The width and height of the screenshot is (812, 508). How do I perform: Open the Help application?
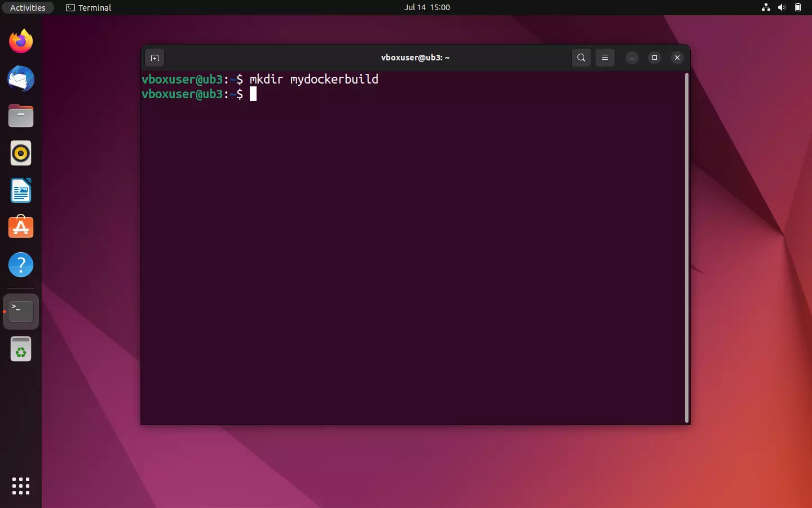click(20, 265)
